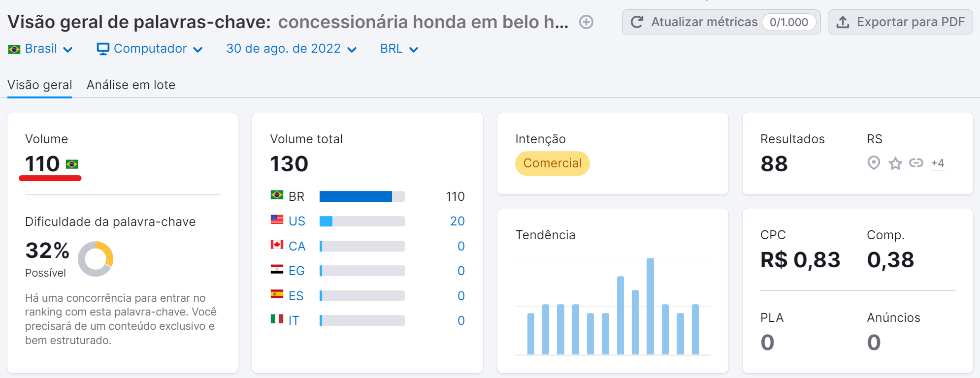Click the Exportar para PDF button
This screenshot has height=378, width=980.
[900, 22]
